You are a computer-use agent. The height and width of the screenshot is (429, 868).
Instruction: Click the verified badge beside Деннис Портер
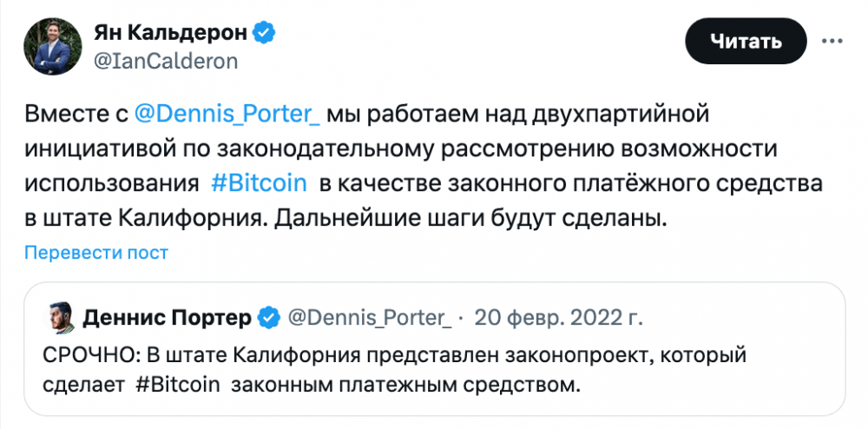tap(269, 318)
